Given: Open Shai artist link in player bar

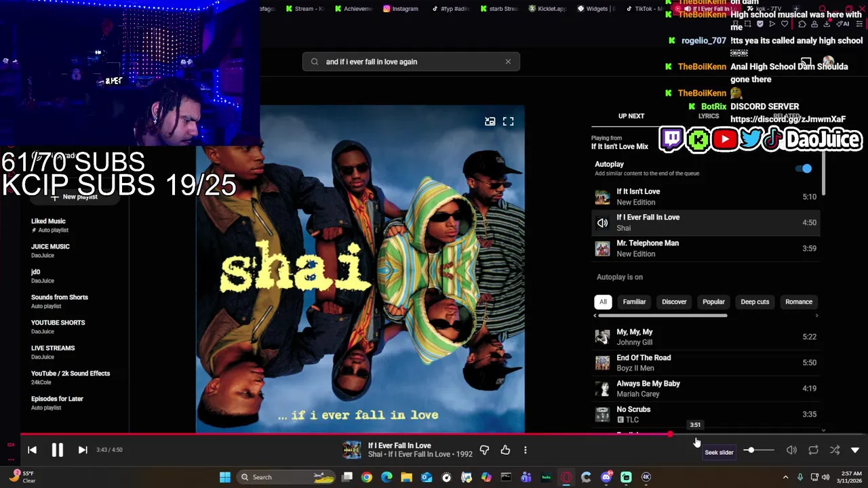Looking at the screenshot, I should (x=375, y=454).
